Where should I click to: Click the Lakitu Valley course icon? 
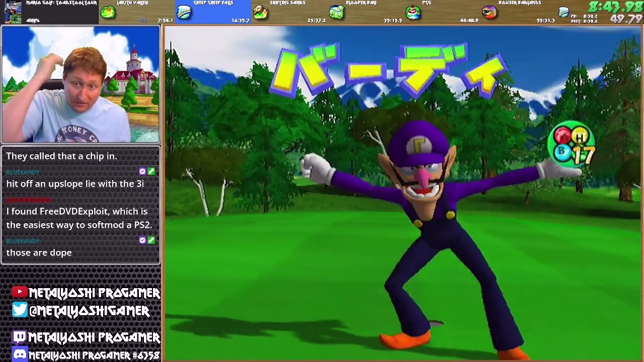tap(108, 12)
